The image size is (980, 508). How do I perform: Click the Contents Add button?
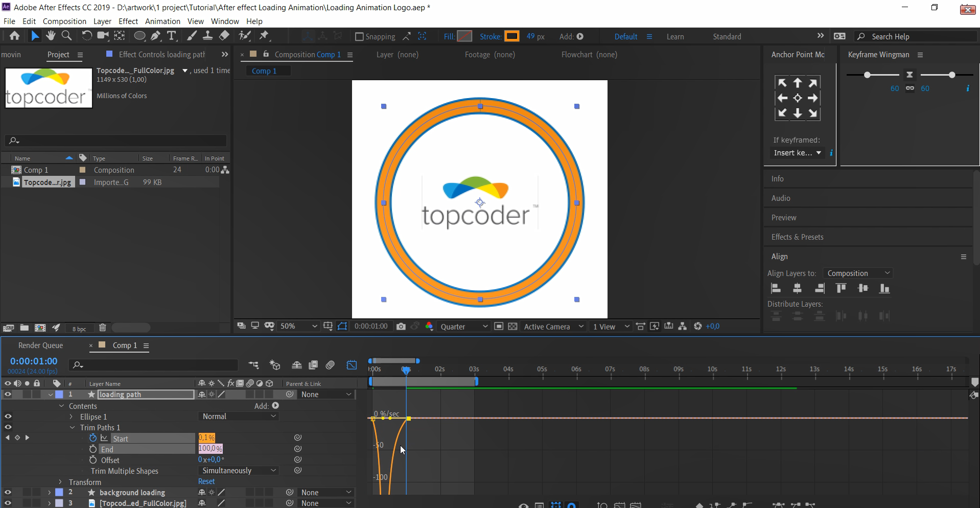click(x=275, y=406)
